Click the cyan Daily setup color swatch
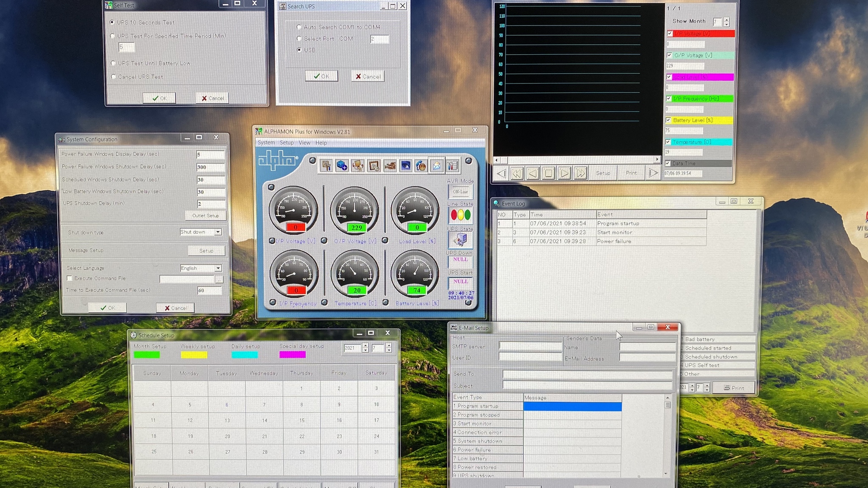This screenshot has height=488, width=868. (x=245, y=355)
